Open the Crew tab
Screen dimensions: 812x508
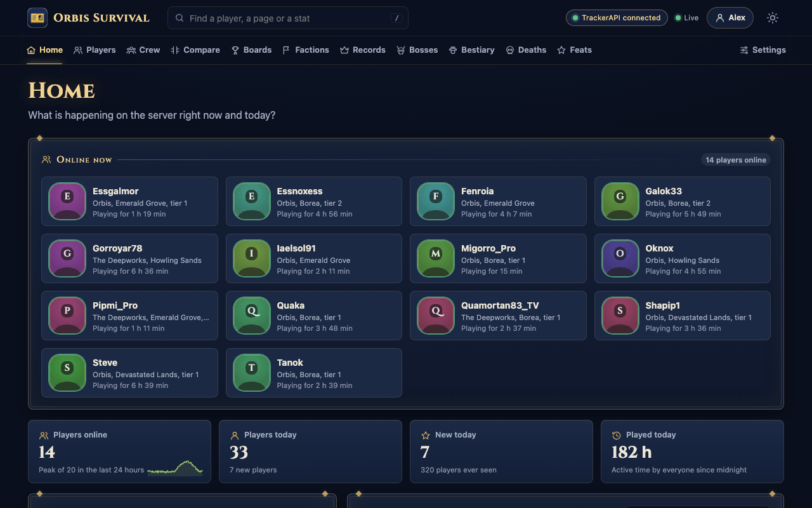point(143,50)
